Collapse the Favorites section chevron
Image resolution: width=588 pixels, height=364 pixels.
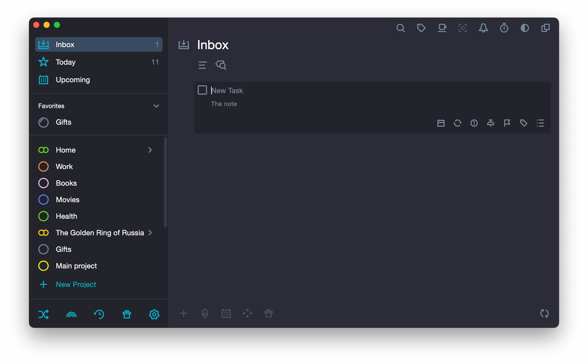coord(156,106)
